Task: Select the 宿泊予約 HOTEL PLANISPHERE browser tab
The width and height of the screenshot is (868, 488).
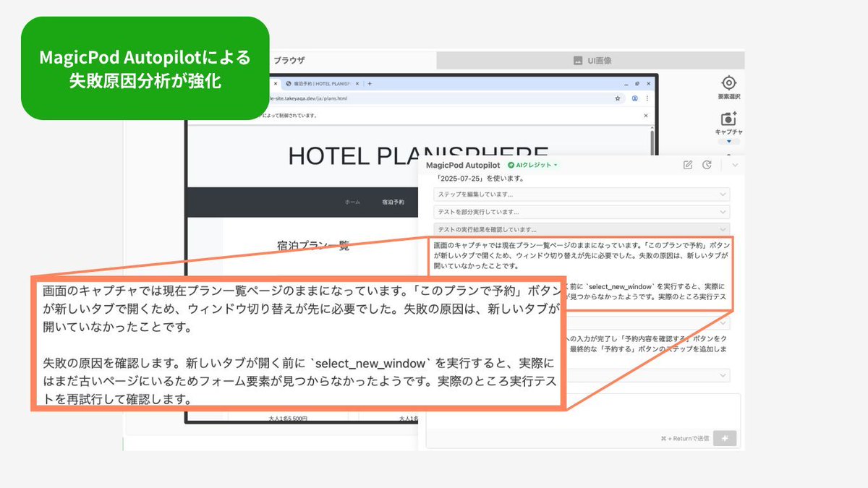Action: [x=322, y=83]
